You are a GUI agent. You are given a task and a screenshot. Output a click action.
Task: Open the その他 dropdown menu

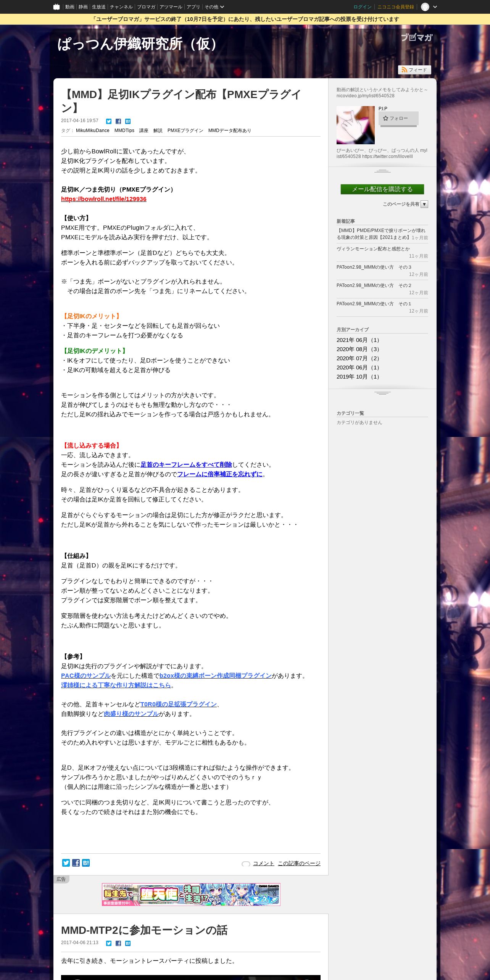pos(214,7)
